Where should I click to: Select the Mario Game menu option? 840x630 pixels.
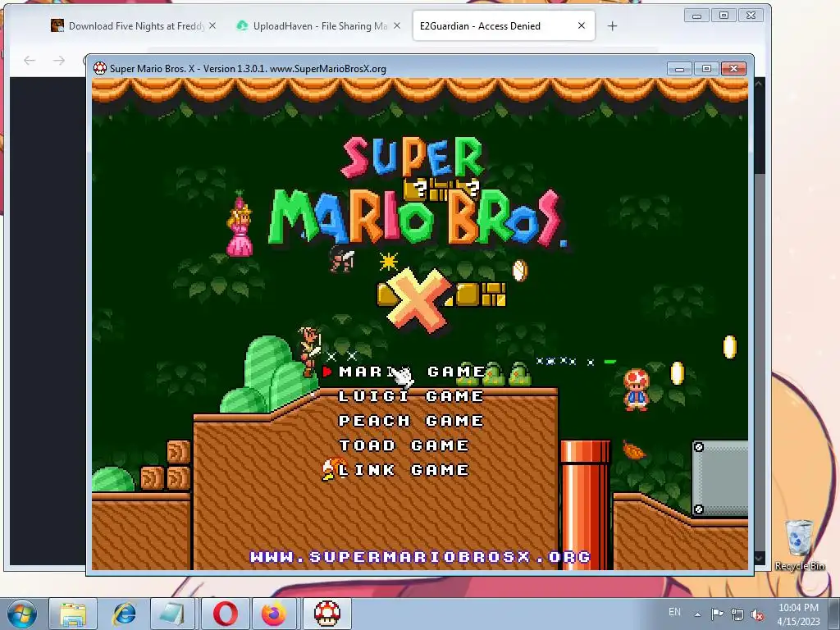[413, 372]
